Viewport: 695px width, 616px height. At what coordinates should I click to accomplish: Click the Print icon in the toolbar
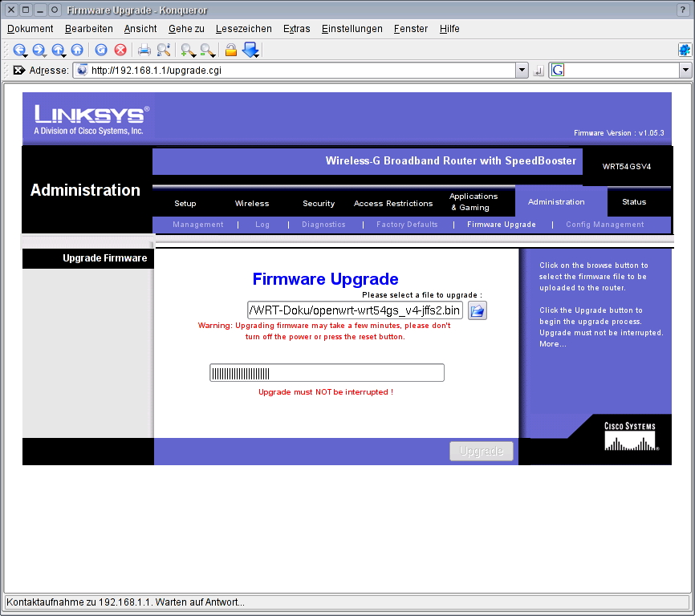pos(144,50)
